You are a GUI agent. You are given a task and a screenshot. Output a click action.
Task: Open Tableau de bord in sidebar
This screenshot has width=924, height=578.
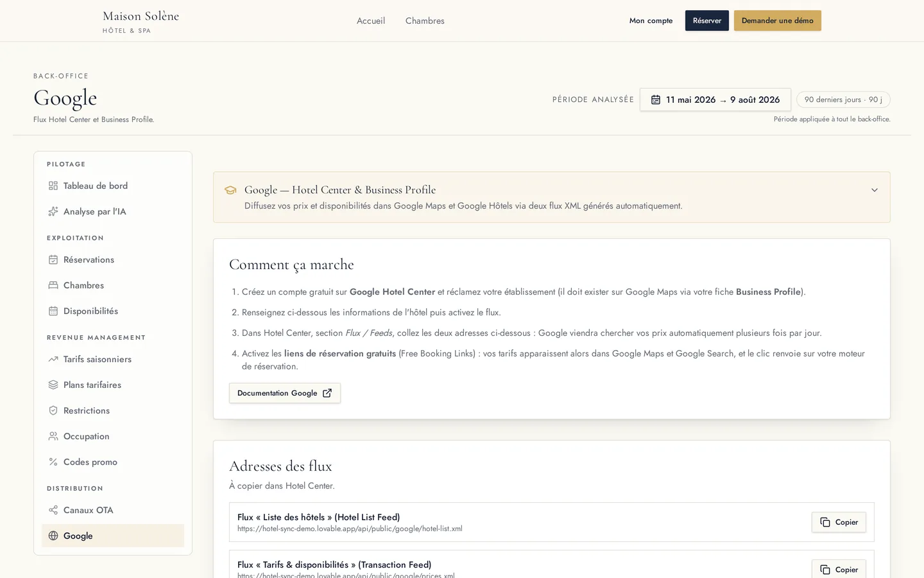(x=113, y=186)
